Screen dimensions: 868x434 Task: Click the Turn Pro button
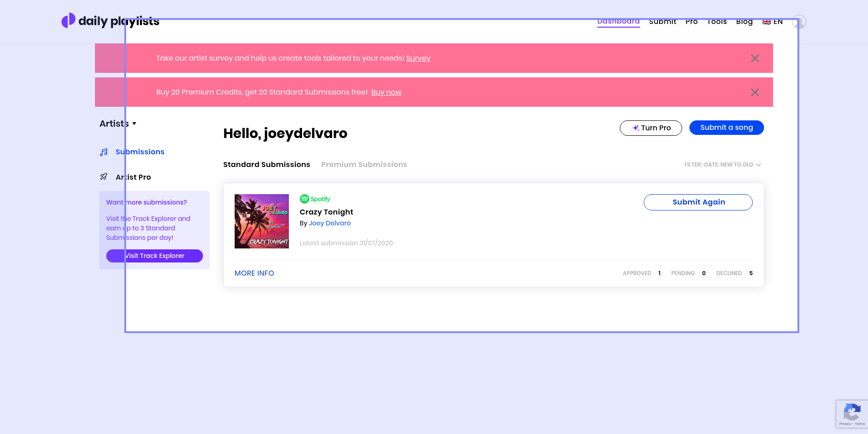point(651,128)
